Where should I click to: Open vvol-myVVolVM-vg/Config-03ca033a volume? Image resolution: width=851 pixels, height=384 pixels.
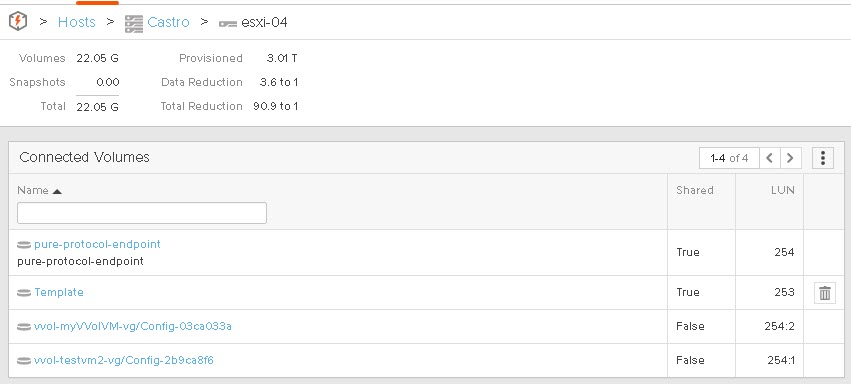[x=132, y=326]
